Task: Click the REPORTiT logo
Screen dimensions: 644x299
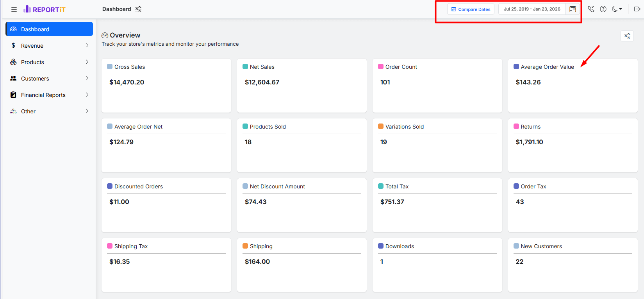Action: (x=45, y=9)
